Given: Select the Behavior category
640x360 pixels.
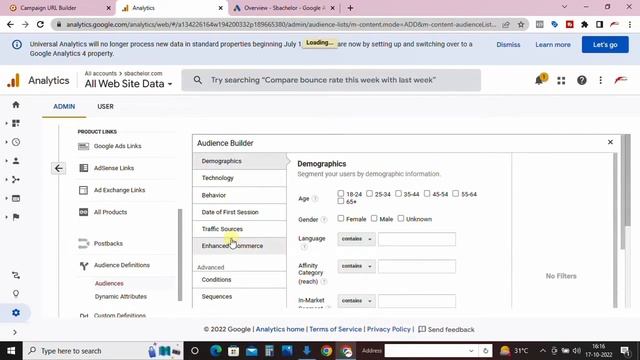Looking at the screenshot, I should (x=240, y=195).
